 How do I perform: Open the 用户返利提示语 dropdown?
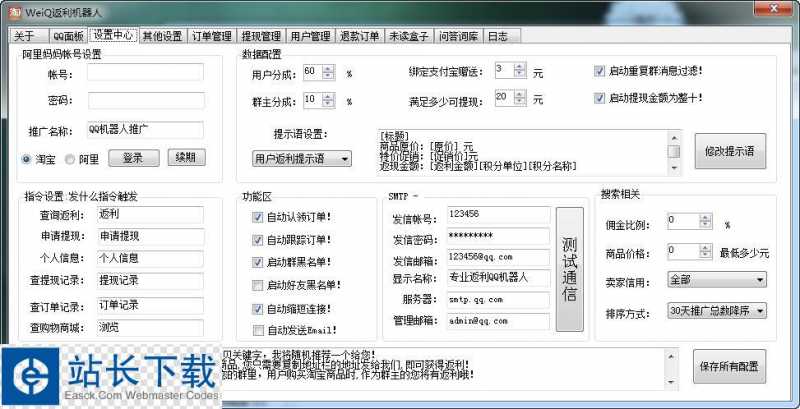tap(302, 159)
